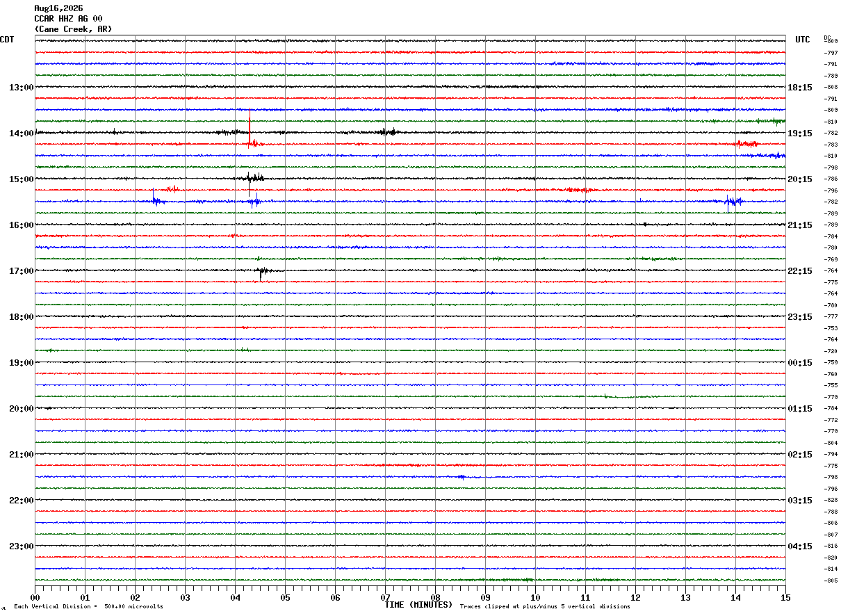
Task: Click the vertical division scale note
Action: [x=88, y=607]
